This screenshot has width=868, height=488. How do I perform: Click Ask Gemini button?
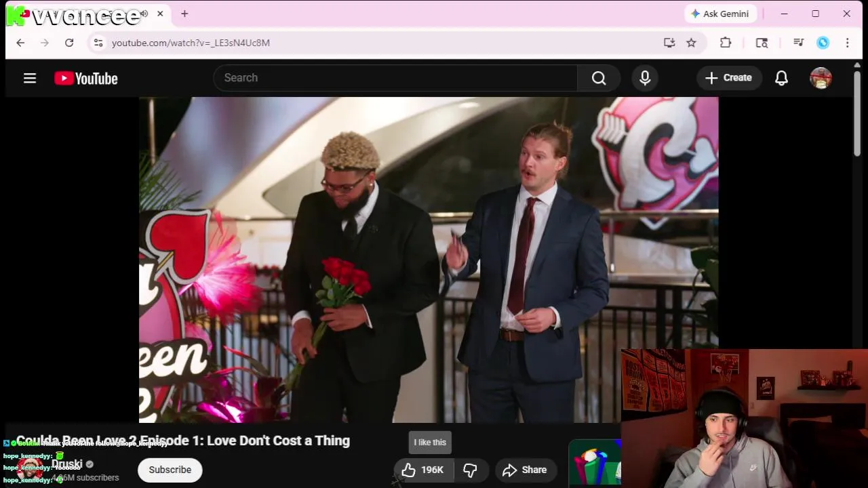720,14
